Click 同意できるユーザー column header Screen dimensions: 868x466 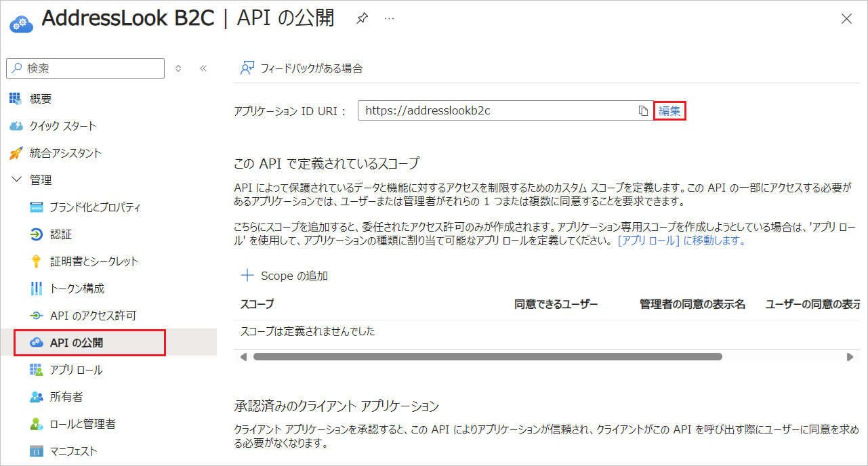click(x=556, y=304)
